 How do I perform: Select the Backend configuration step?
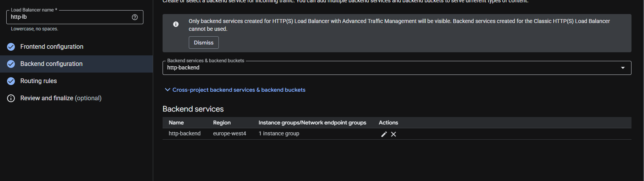51,64
